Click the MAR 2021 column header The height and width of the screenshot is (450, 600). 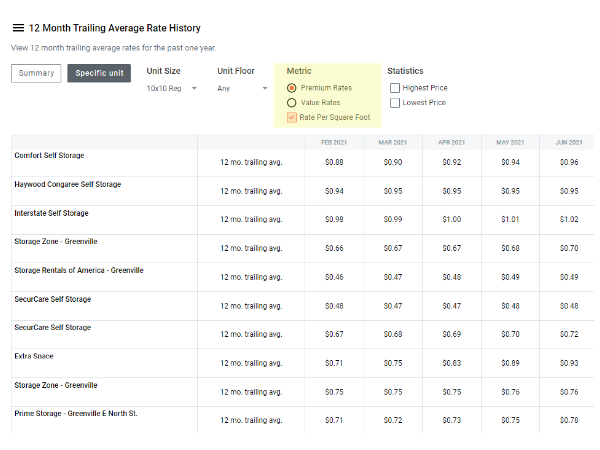[392, 142]
